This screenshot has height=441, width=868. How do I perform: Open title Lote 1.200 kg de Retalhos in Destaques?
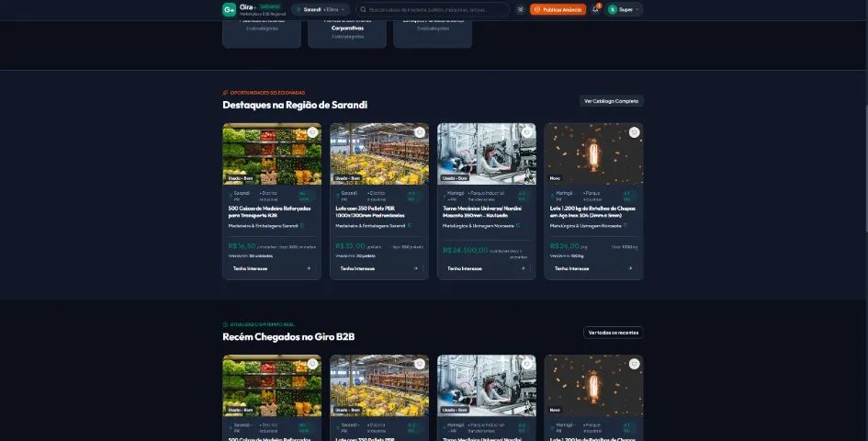[592, 211]
